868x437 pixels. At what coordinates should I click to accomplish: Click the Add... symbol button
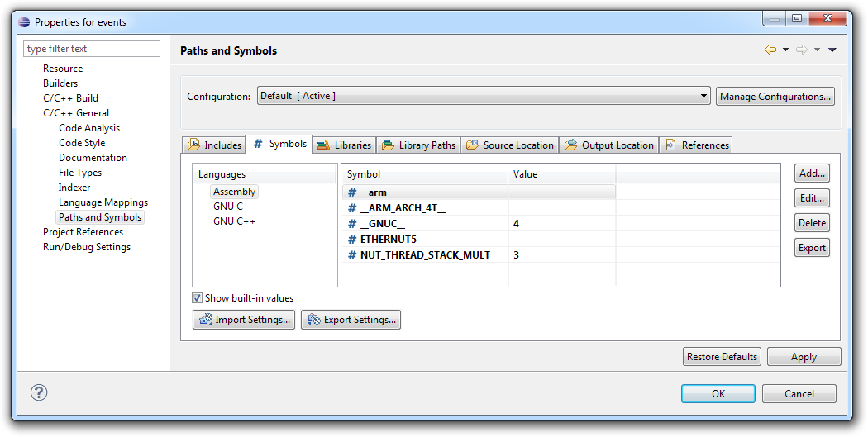pos(812,173)
